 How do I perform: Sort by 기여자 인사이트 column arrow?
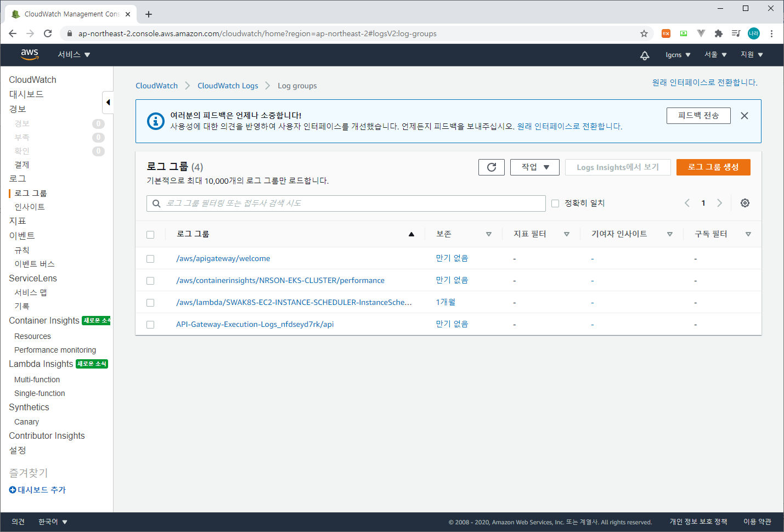pos(670,234)
